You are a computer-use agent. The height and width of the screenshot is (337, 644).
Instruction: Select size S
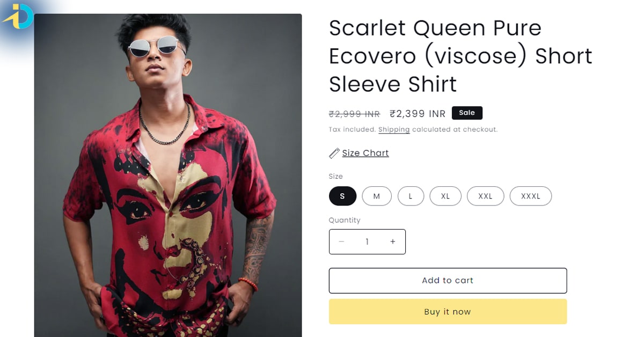pos(342,196)
